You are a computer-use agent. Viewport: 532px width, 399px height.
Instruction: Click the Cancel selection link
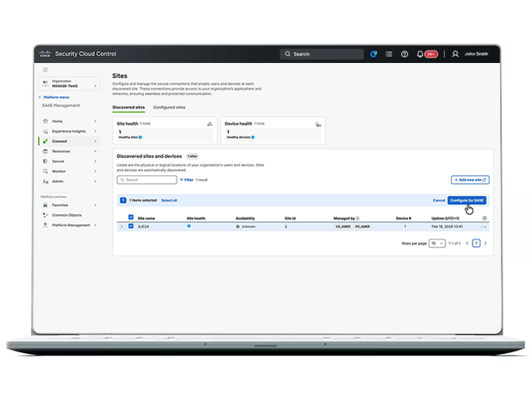[439, 200]
